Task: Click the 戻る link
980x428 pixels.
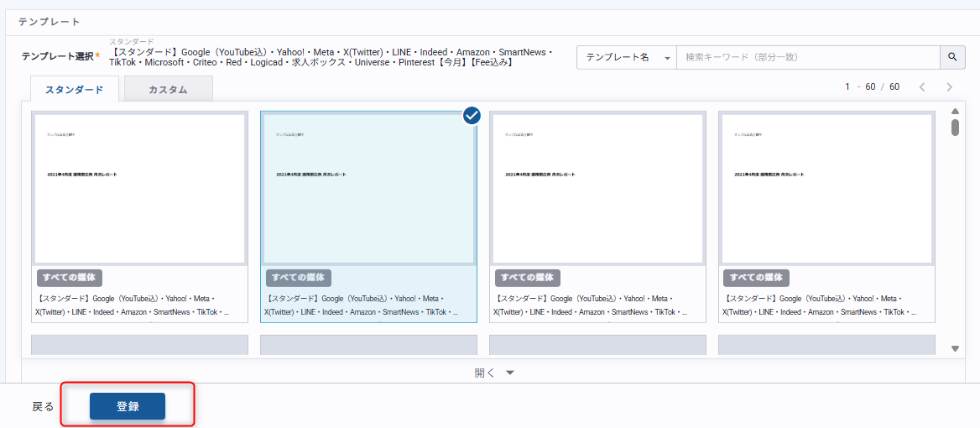Action: [x=43, y=406]
